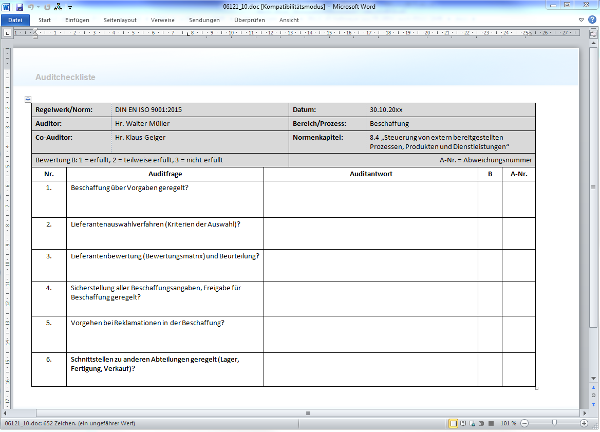Click the tab stop selector at ruler corner

[x=6, y=30]
